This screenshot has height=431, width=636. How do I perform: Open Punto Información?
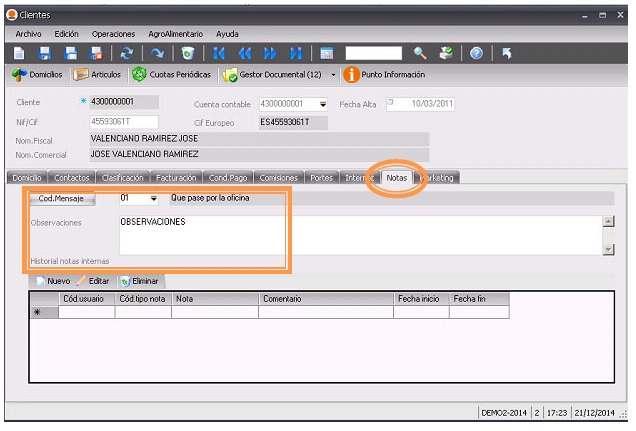click(x=384, y=75)
